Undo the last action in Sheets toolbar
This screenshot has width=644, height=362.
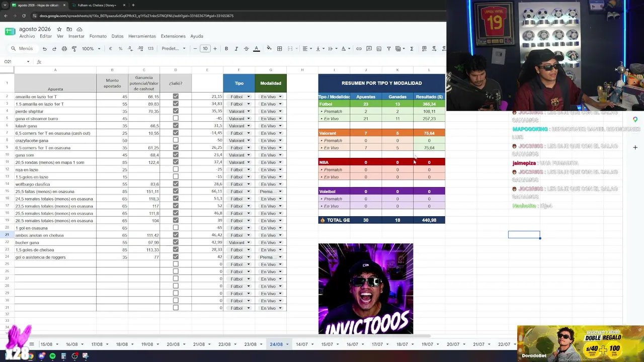44,49
